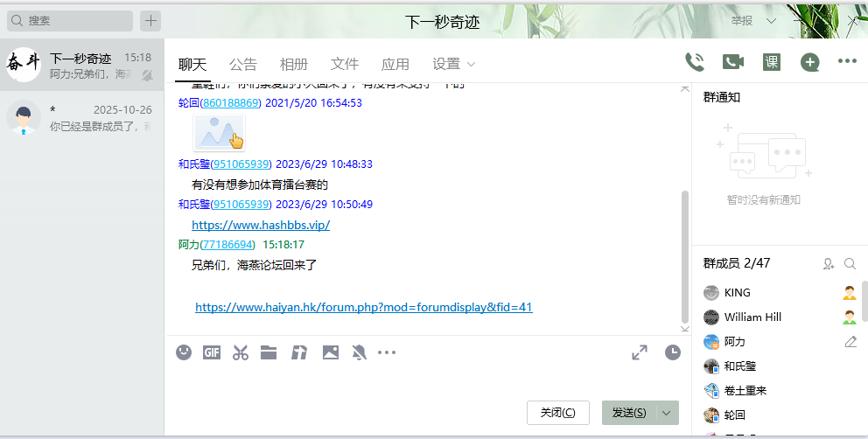Toggle the muted bell notification icon
868x439 pixels.
click(359, 352)
